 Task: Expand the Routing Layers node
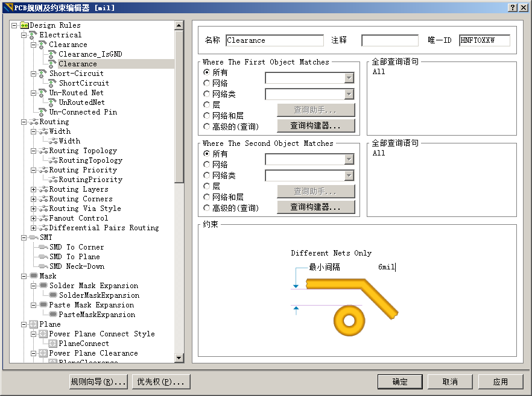[33, 189]
